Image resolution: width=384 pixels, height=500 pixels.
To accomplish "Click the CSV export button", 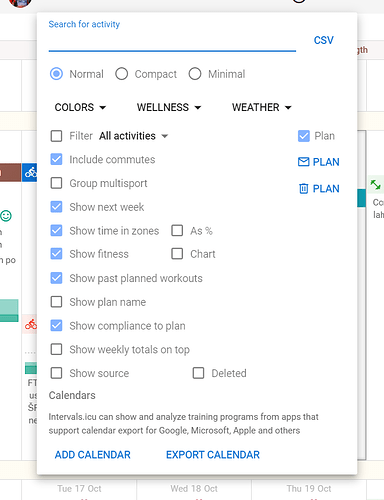I will [323, 40].
